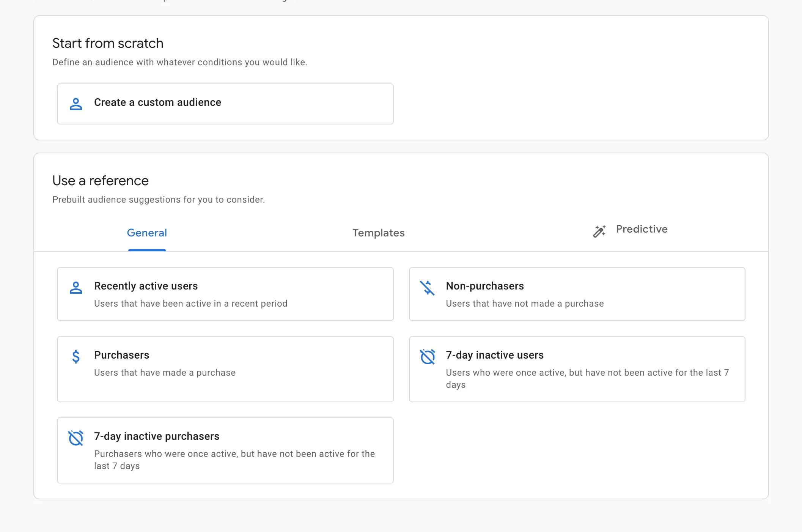Click text 'Prebuilt audience suggestions for you to consider'

pos(158,200)
